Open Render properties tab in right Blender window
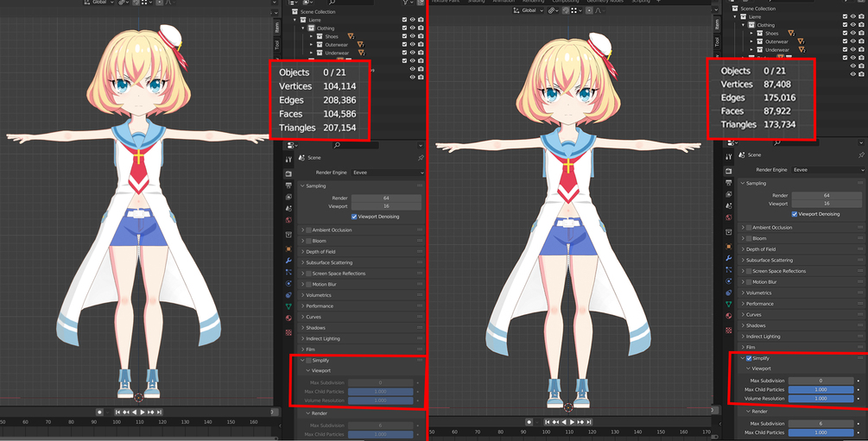Viewport: 868px width, 441px height. coord(728,171)
